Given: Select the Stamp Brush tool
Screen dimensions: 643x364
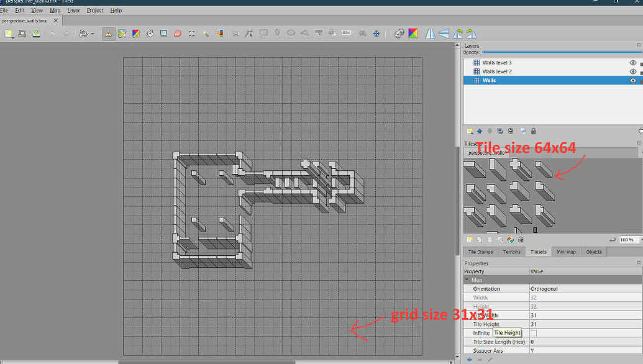Looking at the screenshot, I should click(109, 33).
